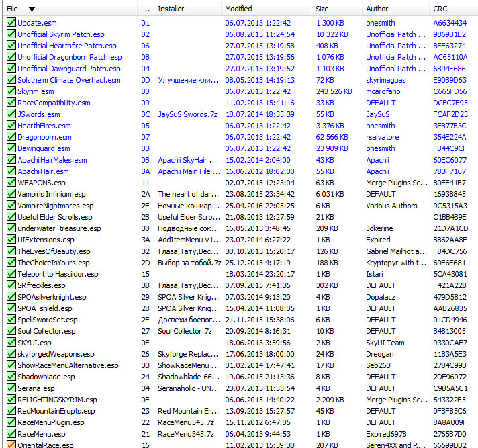The image size is (478, 448).
Task: Select RELIGHTINGSKYRIM.esp file name
Action: 57,400
